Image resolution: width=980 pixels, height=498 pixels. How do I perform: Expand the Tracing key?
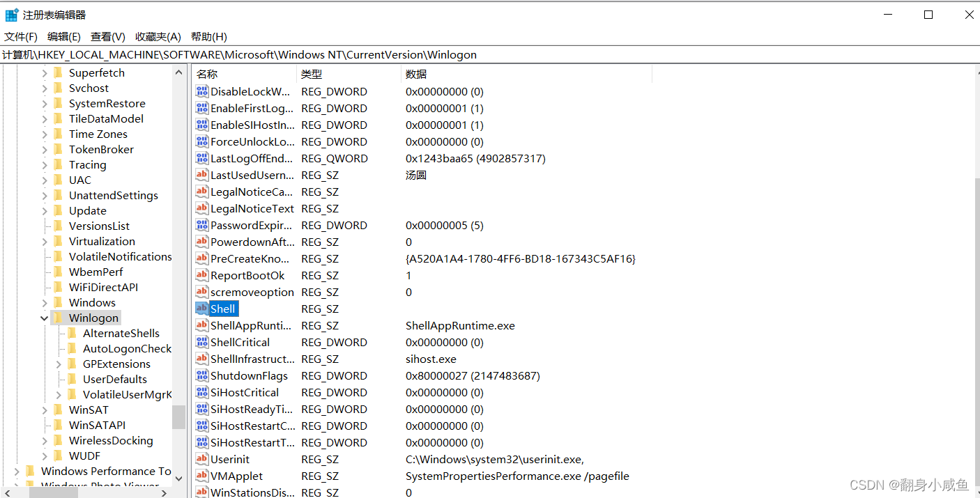[x=45, y=165]
